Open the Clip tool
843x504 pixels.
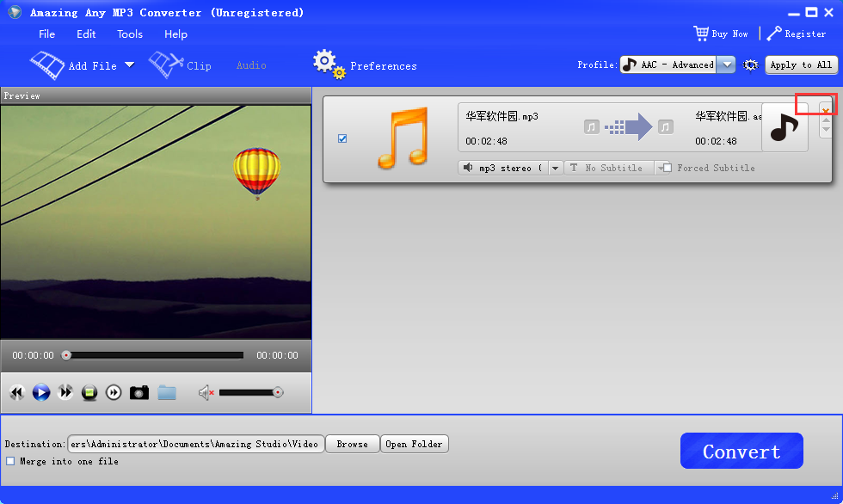pos(180,65)
